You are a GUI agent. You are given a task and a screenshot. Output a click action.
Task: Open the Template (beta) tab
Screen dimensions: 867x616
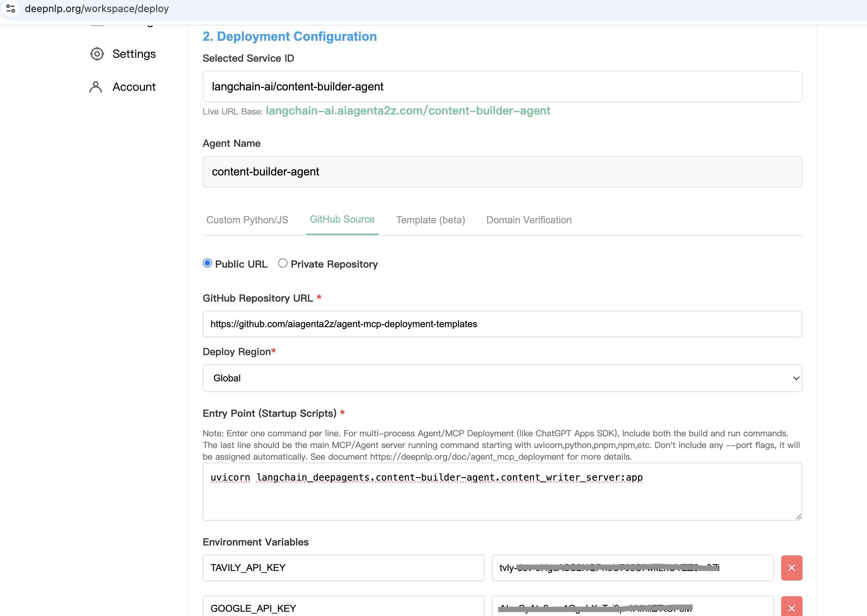[x=430, y=220]
